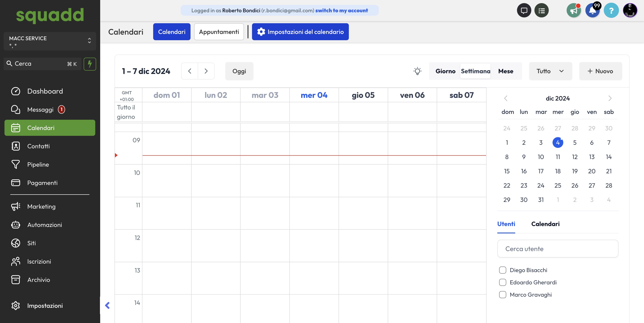Screen dimensions: 644x323
Task: Click the Oggi button
Action: (239, 71)
